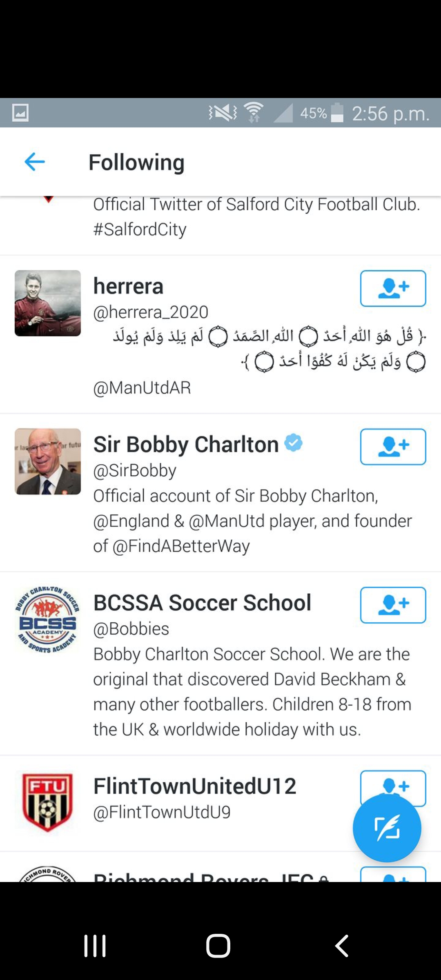Follow Sir Bobby Charlton
Viewport: 441px width, 980px height.
393,447
